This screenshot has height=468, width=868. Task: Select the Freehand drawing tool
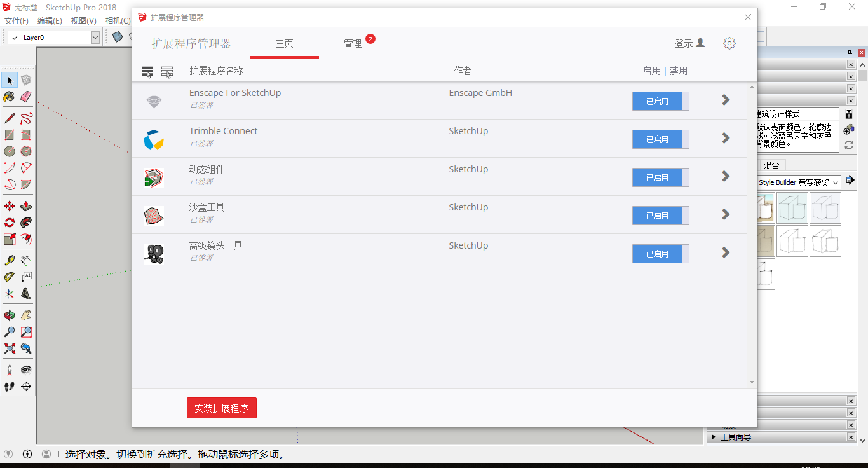[26, 118]
